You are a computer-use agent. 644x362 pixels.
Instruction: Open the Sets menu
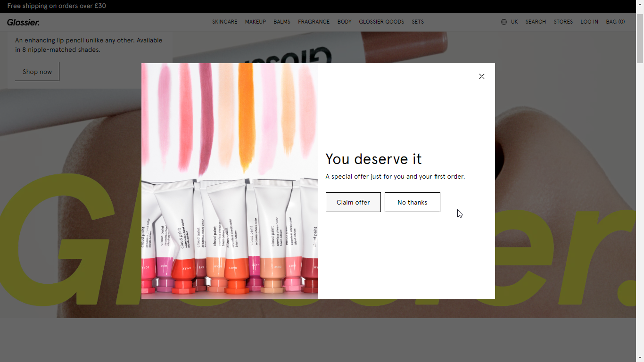click(418, 22)
